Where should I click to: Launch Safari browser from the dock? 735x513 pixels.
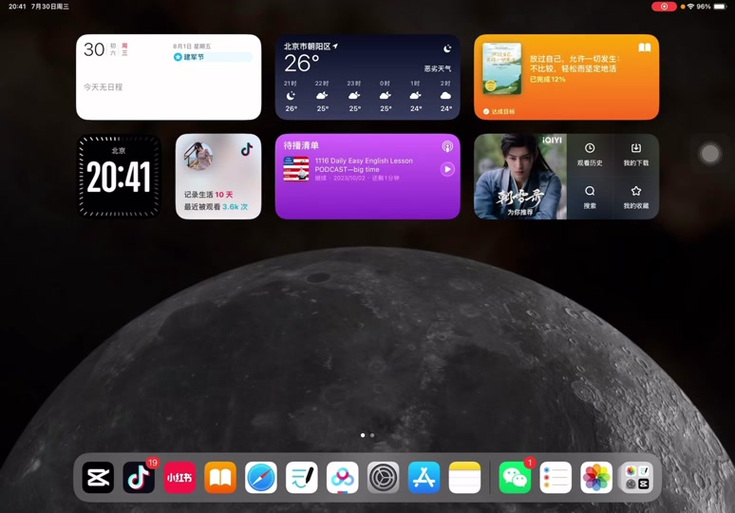point(261,477)
